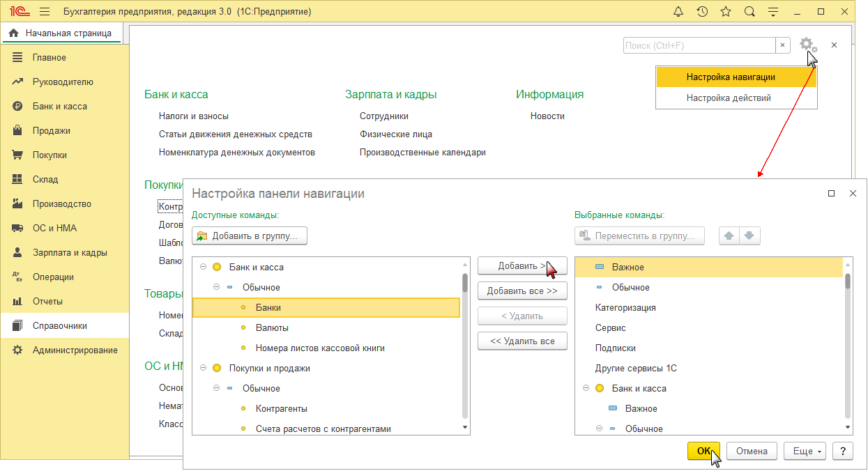The image size is (868, 471).
Task: Open the Продажи section
Action: (65, 130)
